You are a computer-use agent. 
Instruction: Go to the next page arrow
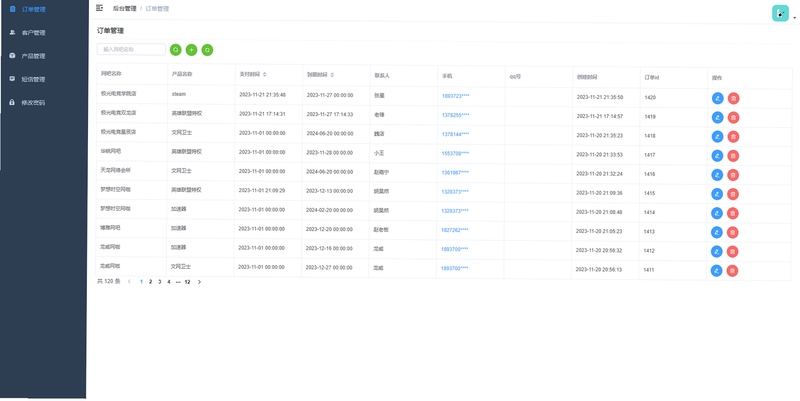tap(199, 282)
